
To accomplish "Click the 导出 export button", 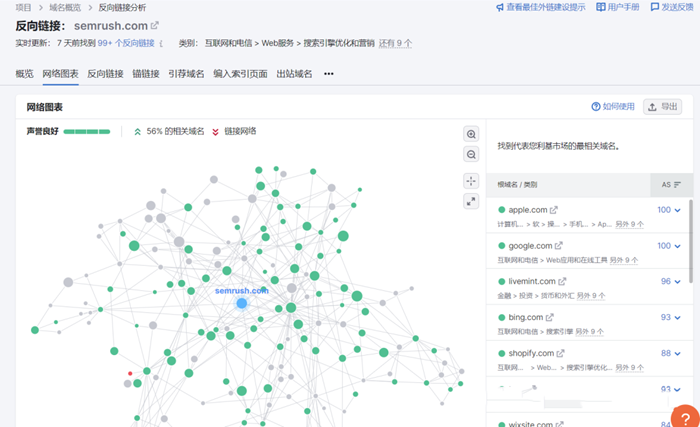I will (x=662, y=107).
